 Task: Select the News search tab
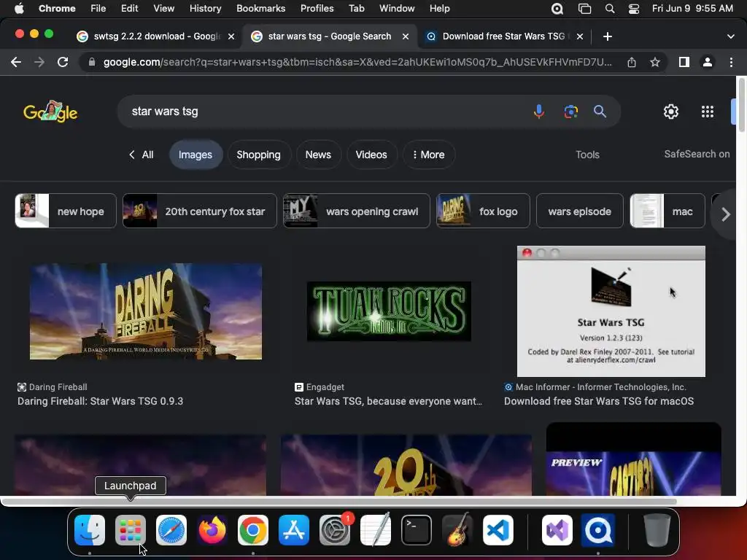coord(318,155)
